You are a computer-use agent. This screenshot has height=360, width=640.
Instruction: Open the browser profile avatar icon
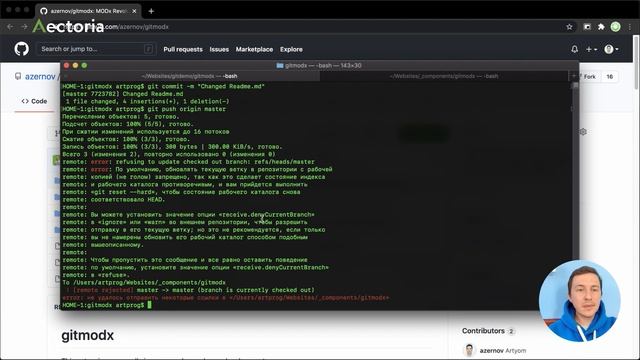tap(616, 27)
